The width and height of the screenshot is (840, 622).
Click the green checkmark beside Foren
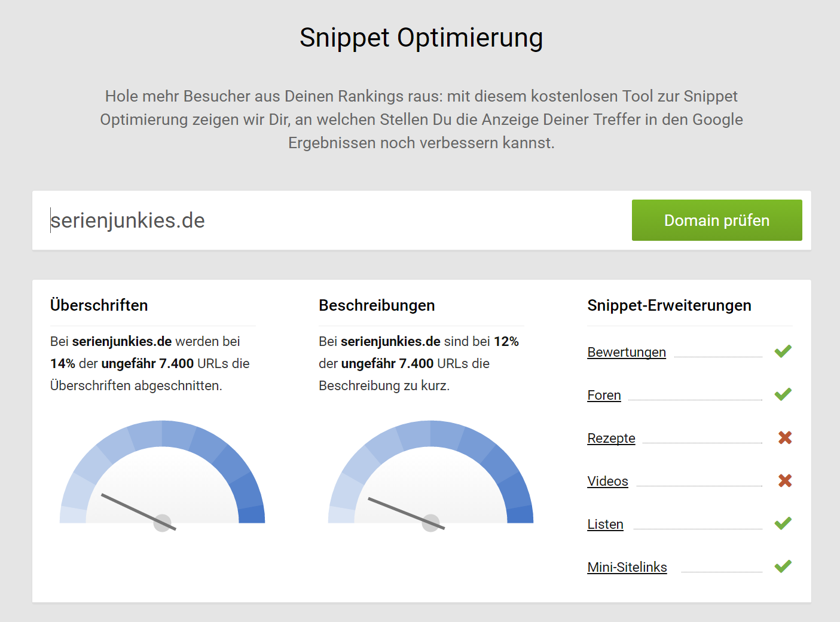783,394
